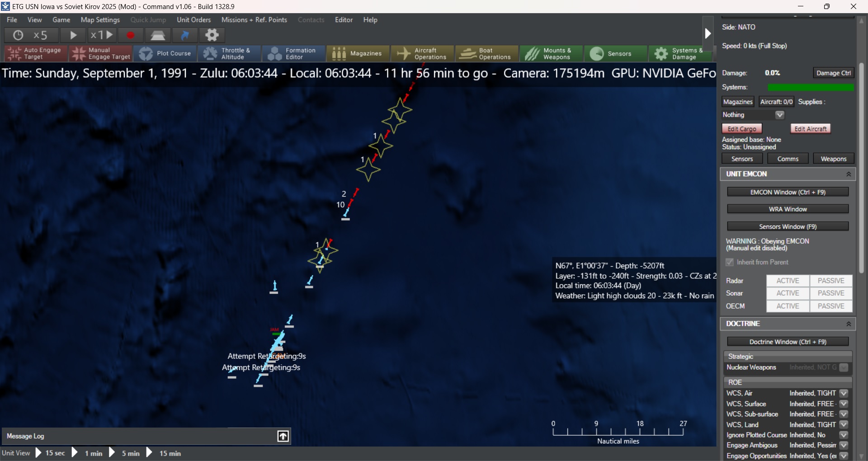
Task: Click the white arrow to collapse side panel
Action: 708,33
